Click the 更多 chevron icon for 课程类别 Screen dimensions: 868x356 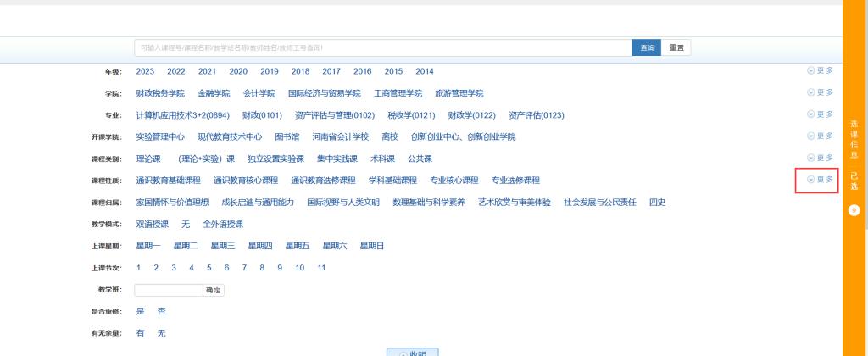811,159
